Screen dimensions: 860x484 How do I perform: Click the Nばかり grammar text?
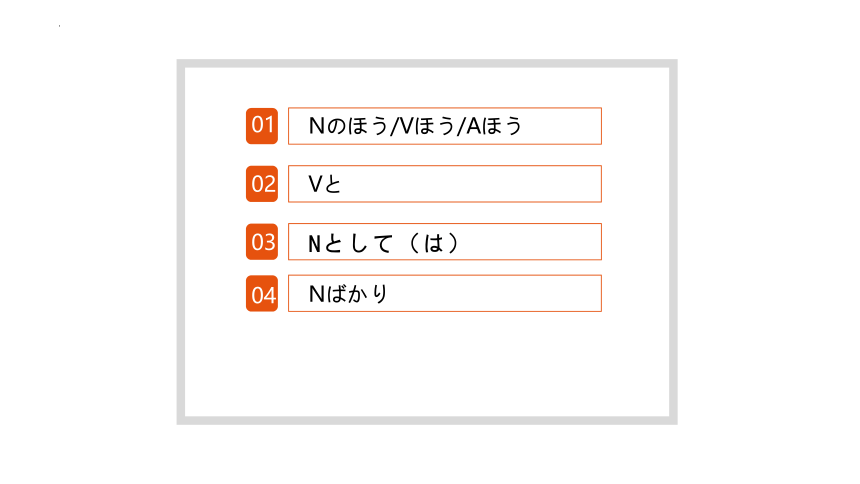tap(348, 294)
